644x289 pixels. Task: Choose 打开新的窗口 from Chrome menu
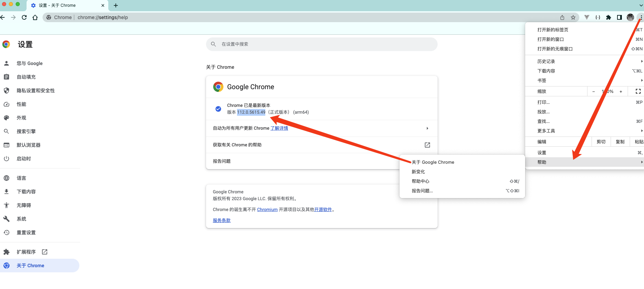tap(584, 39)
